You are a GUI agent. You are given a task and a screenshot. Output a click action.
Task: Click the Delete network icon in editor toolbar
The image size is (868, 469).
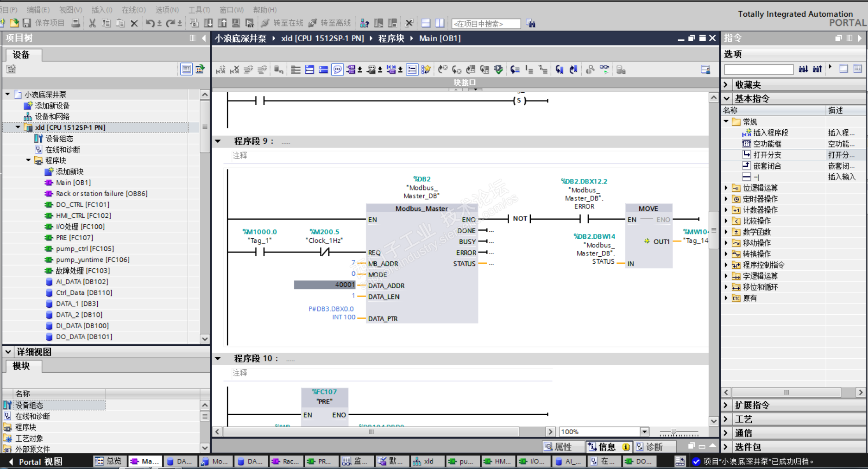coord(234,70)
